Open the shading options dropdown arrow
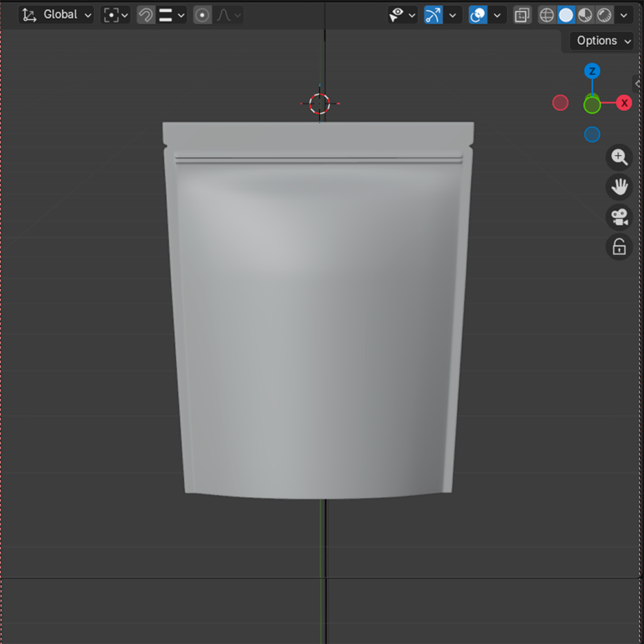 (624, 15)
